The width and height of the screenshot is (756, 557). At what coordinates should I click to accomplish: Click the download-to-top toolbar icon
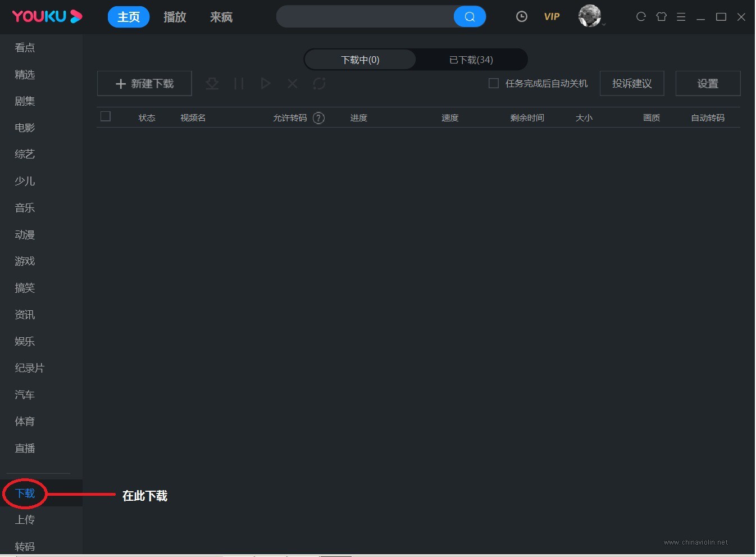212,84
